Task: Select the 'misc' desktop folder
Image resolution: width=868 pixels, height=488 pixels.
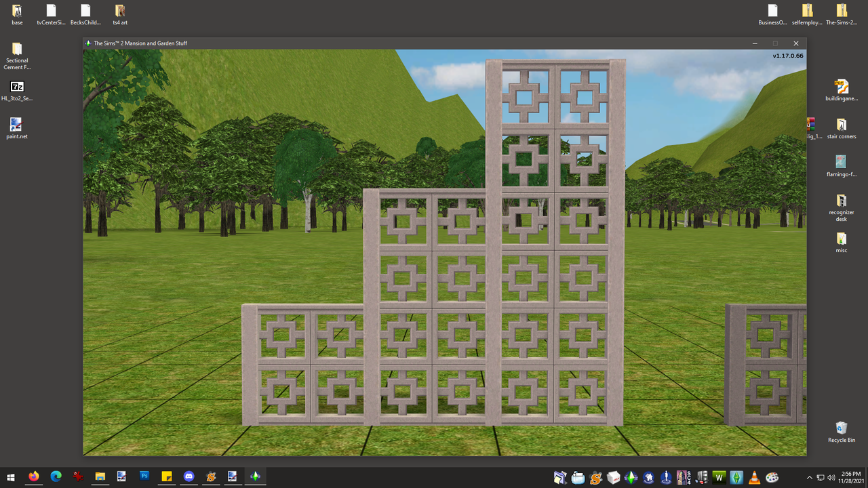Action: click(x=842, y=243)
